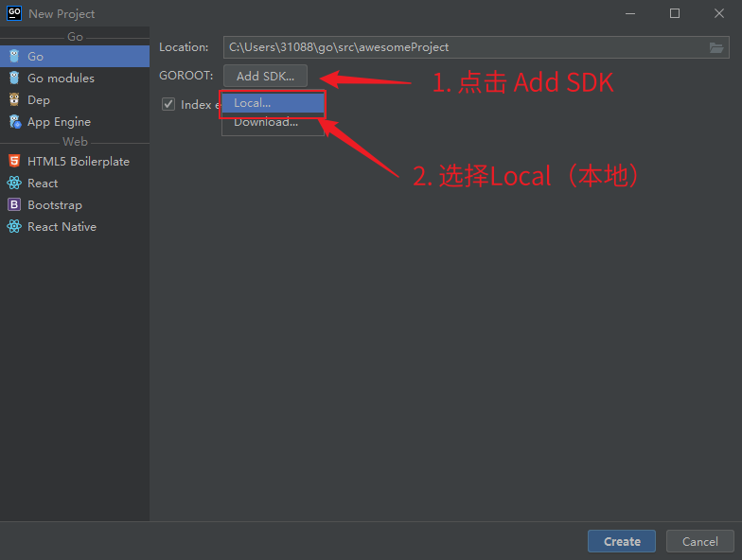The width and height of the screenshot is (742, 560).
Task: Click the Bootstrap B icon
Action: pyautogui.click(x=14, y=205)
